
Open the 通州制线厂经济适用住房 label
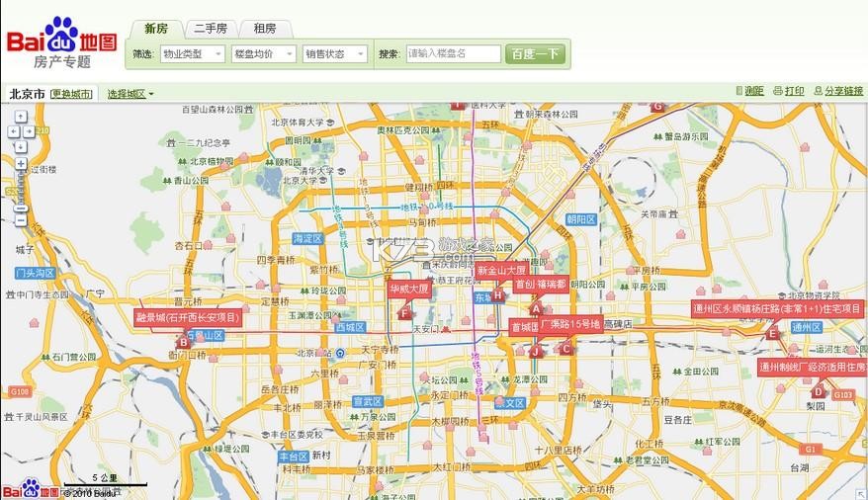click(x=812, y=367)
